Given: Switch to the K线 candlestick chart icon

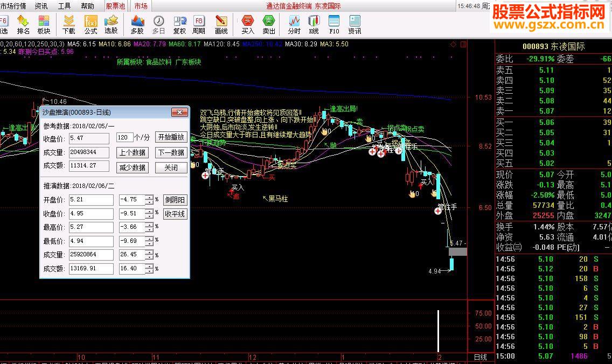Looking at the screenshot, I should coord(314,25).
